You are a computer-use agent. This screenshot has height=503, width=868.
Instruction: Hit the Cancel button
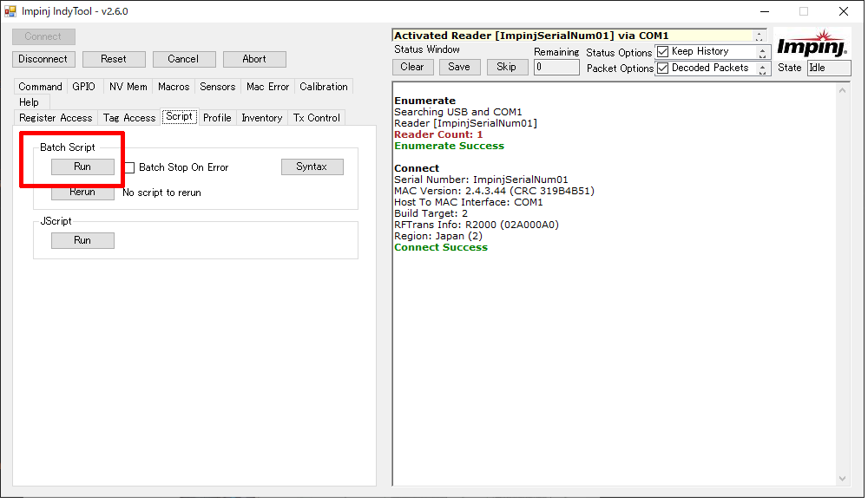click(x=184, y=59)
